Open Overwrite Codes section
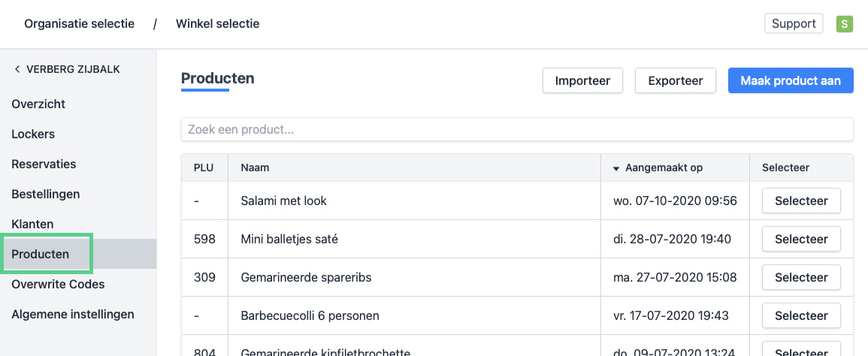Screen dimensions: 868x356 point(58,284)
